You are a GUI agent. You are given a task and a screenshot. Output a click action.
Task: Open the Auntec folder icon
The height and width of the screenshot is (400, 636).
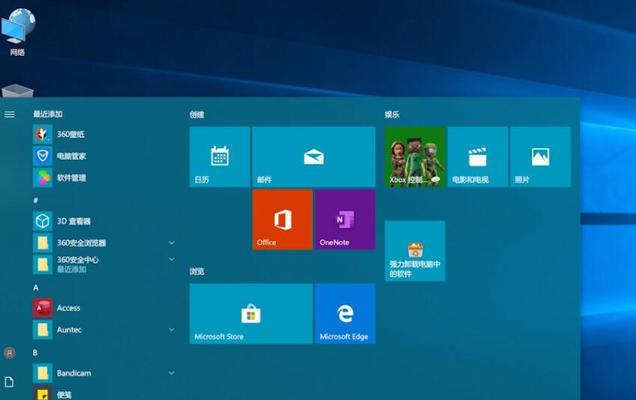[x=43, y=329]
